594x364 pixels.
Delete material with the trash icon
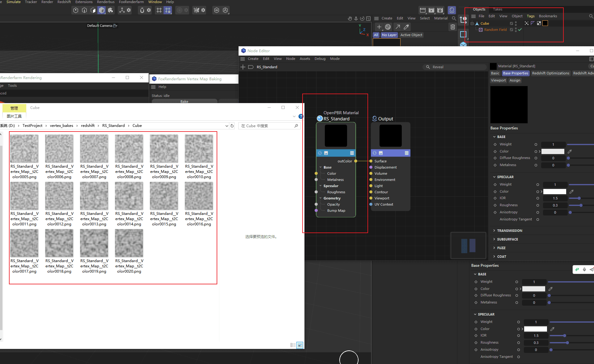point(453,27)
